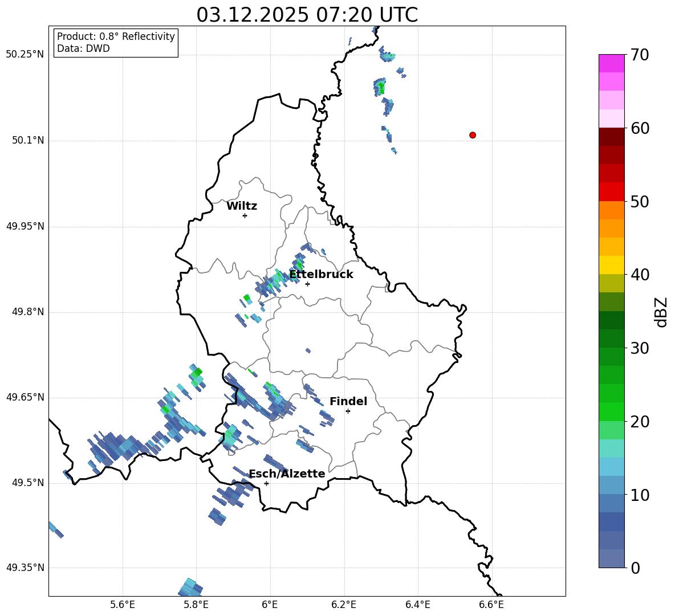675x616 pixels.
Task: Click the Ettelbruck city label
Action: point(321,275)
